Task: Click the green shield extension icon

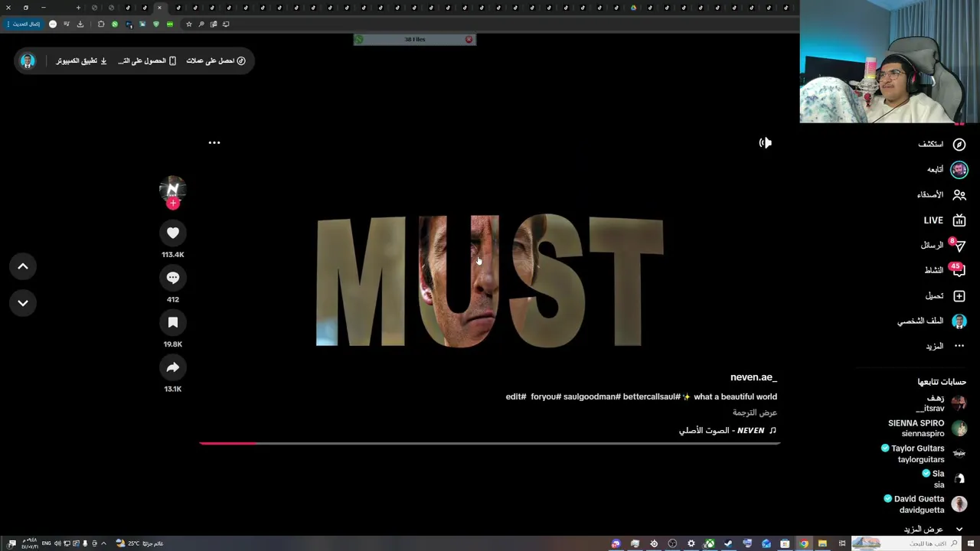Action: point(156,24)
